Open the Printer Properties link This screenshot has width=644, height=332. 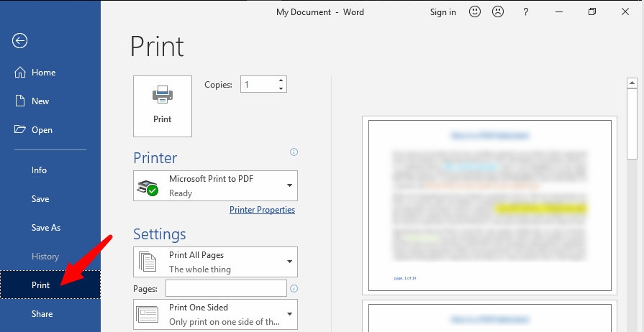click(x=262, y=210)
